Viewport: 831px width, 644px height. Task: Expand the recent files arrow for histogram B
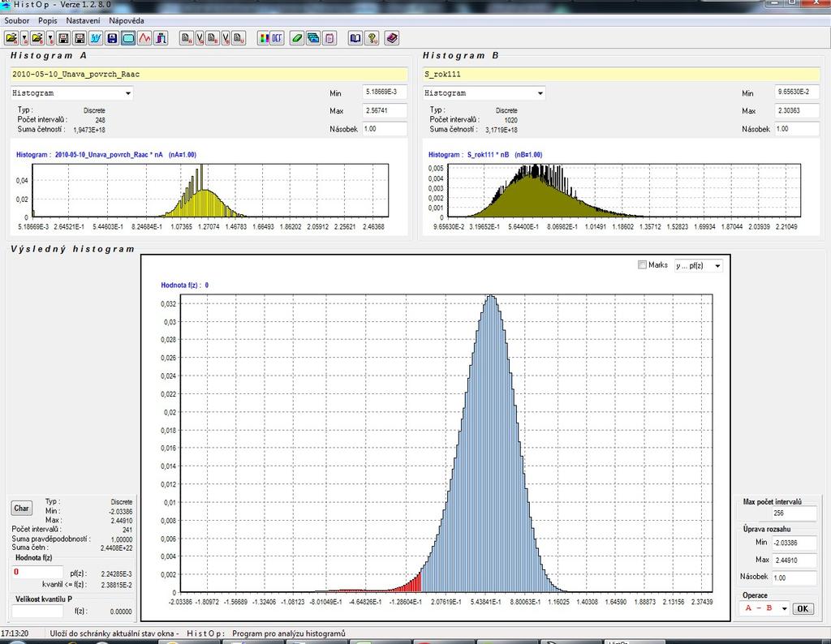[50, 38]
